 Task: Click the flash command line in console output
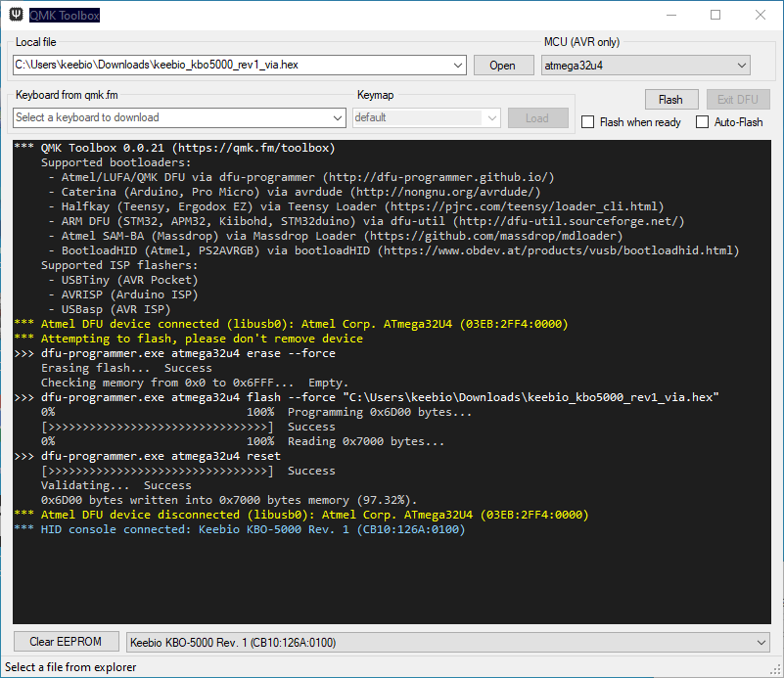(380, 397)
